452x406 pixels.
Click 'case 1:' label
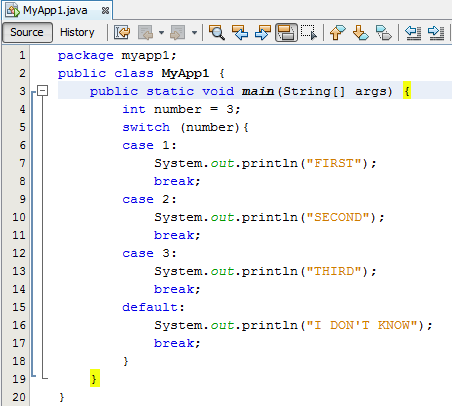click(149, 145)
